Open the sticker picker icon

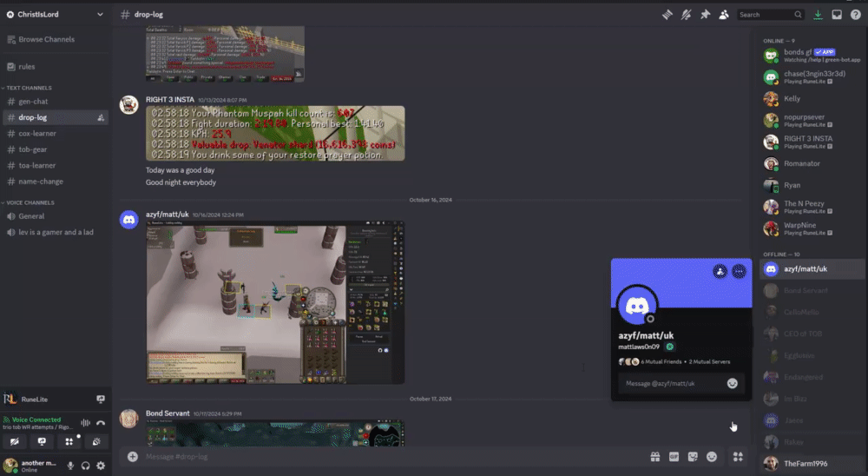tap(693, 457)
